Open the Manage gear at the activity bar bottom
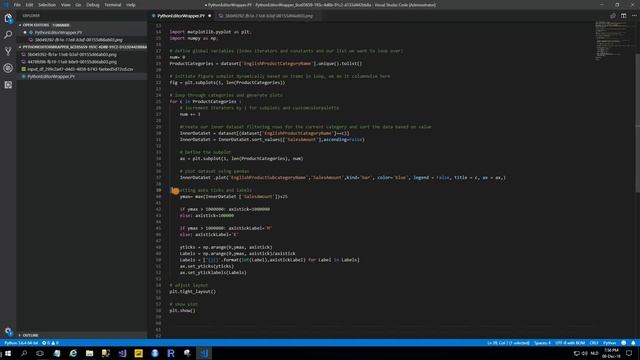The width and height of the screenshot is (640, 360). click(8, 331)
